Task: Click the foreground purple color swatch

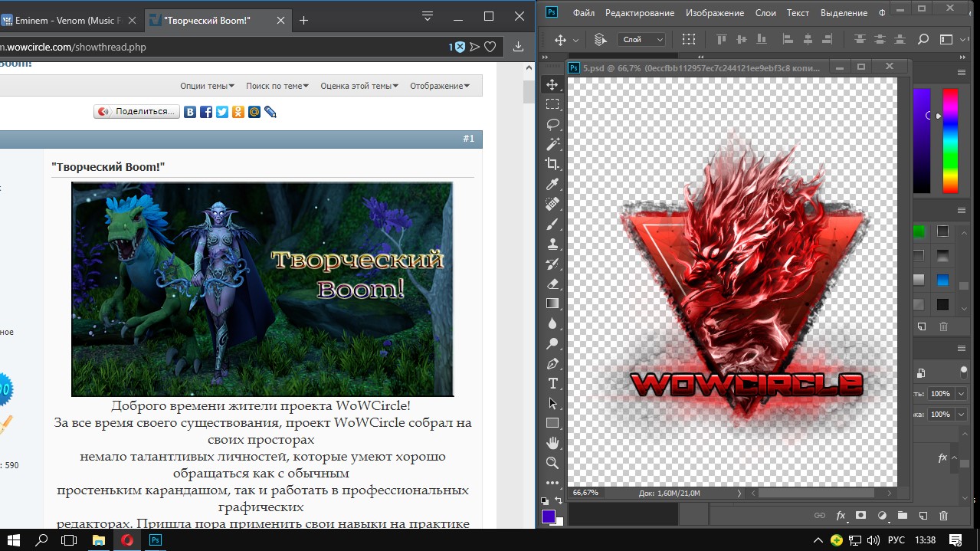Action: click(549, 517)
